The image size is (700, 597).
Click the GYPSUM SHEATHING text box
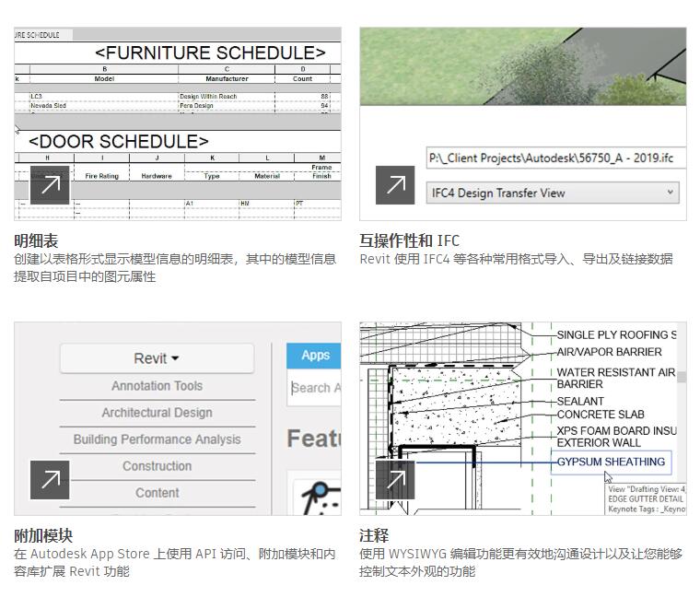611,462
